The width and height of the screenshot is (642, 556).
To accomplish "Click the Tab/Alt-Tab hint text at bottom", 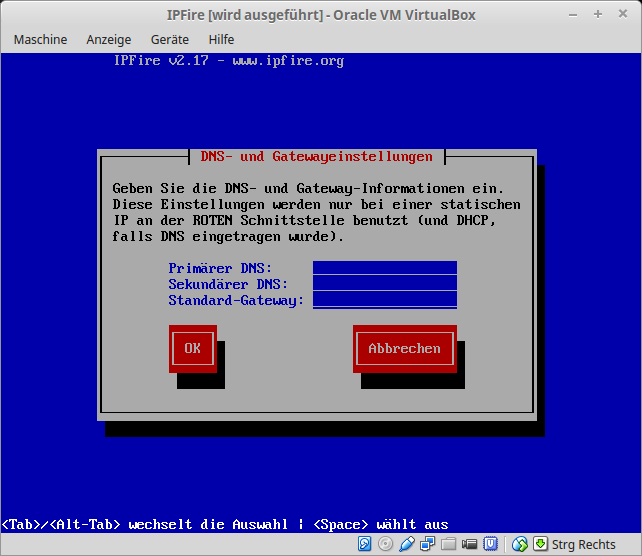I will point(225,524).
